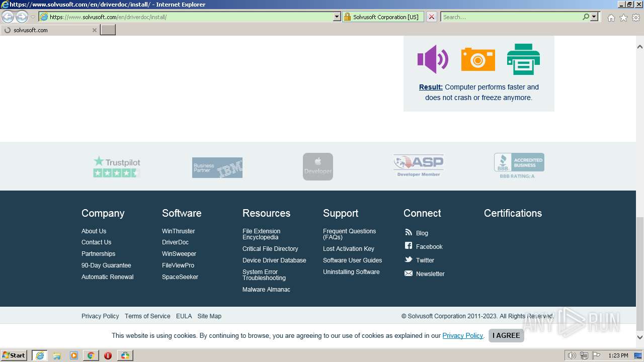
Task: Open System Error Troubleshooting link
Action: pos(264,275)
